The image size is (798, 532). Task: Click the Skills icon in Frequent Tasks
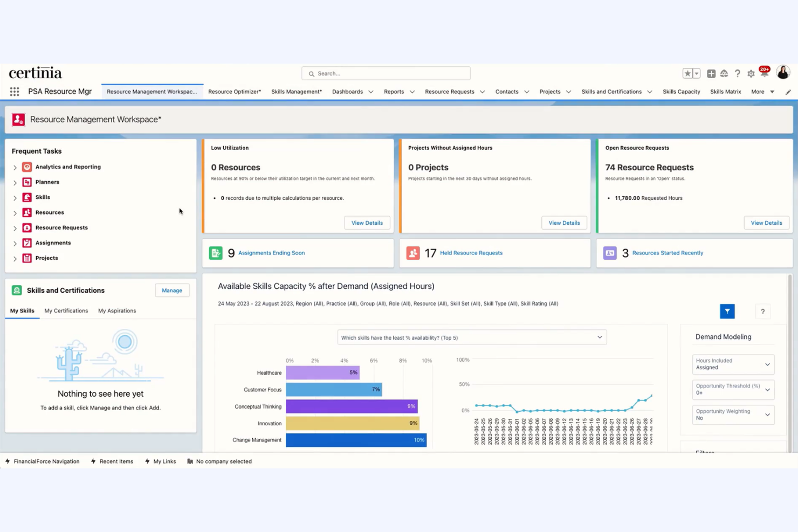26,197
